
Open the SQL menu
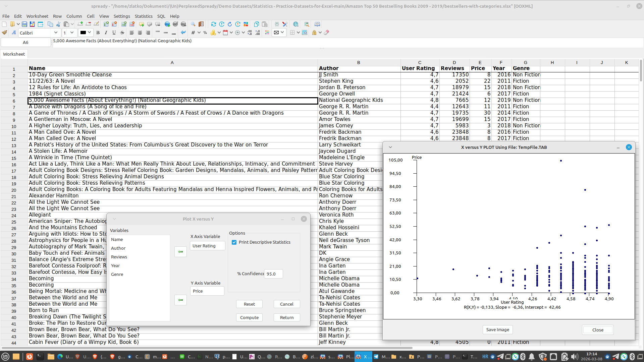point(161,16)
